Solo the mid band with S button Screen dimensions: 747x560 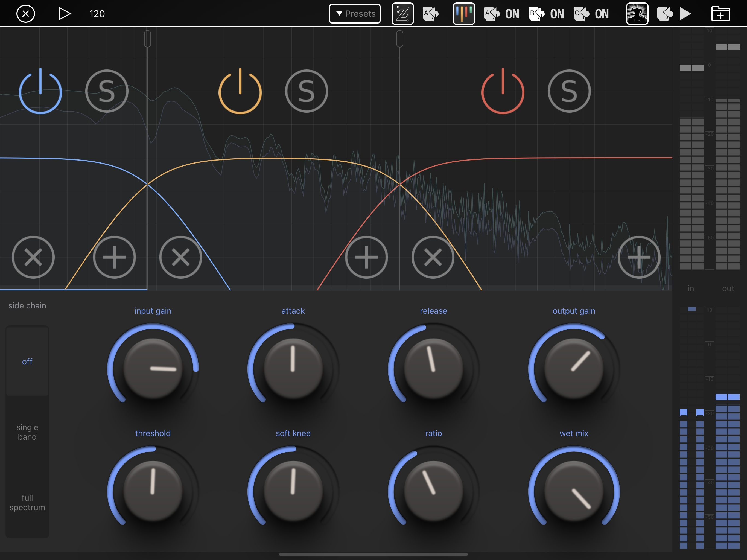click(x=306, y=91)
